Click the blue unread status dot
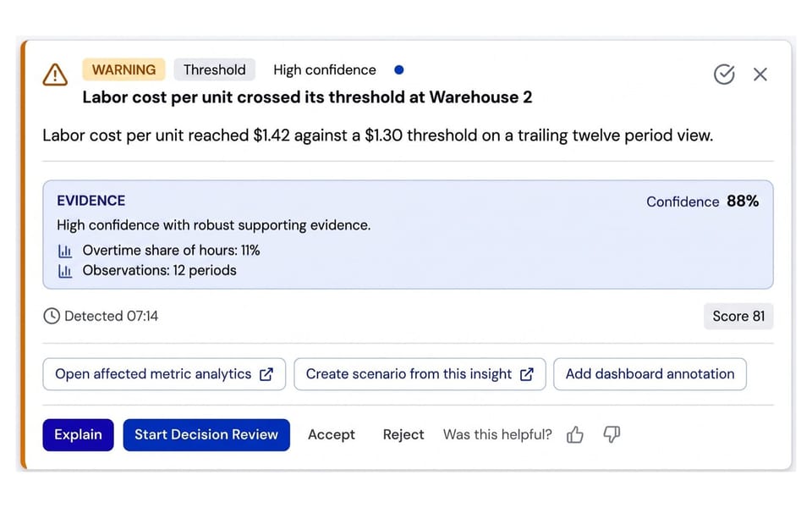 [x=398, y=70]
